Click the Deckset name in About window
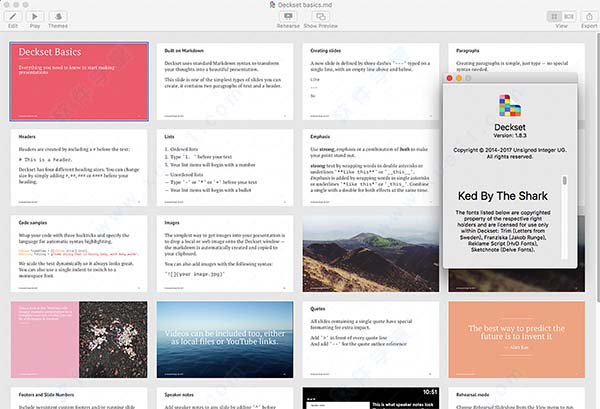This screenshot has height=409, width=600. click(510, 127)
